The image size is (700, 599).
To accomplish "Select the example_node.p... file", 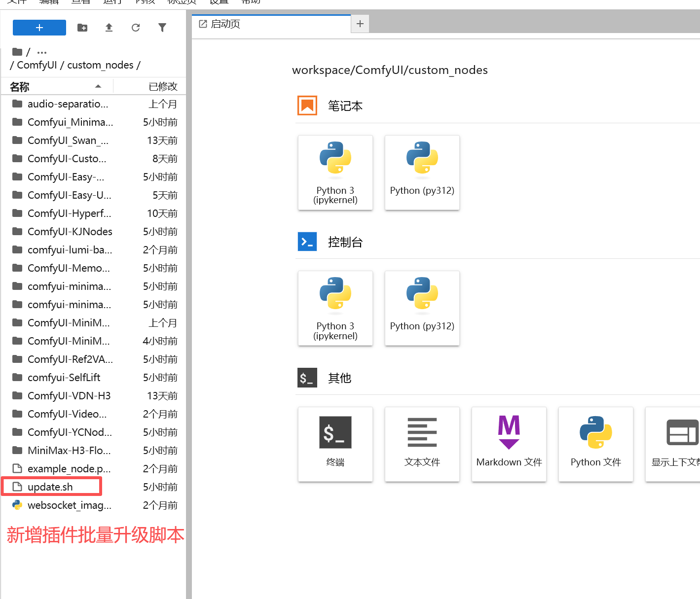I will (94, 468).
